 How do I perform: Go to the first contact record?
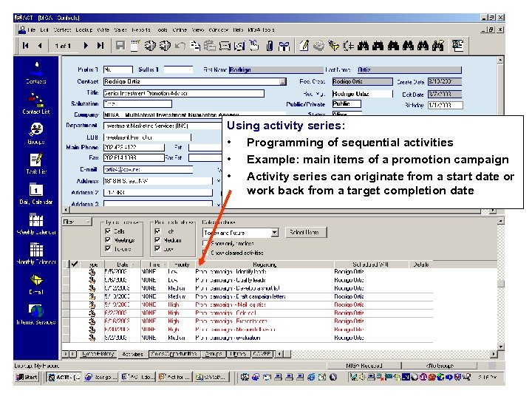pyautogui.click(x=25, y=45)
